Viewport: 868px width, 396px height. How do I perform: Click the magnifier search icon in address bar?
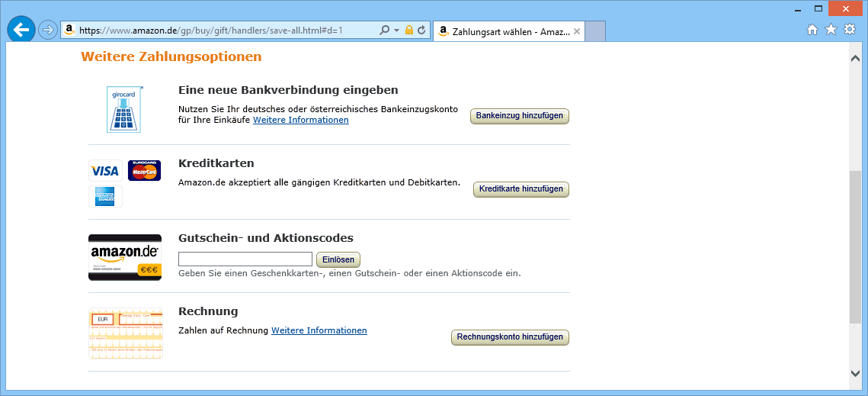coord(385,31)
